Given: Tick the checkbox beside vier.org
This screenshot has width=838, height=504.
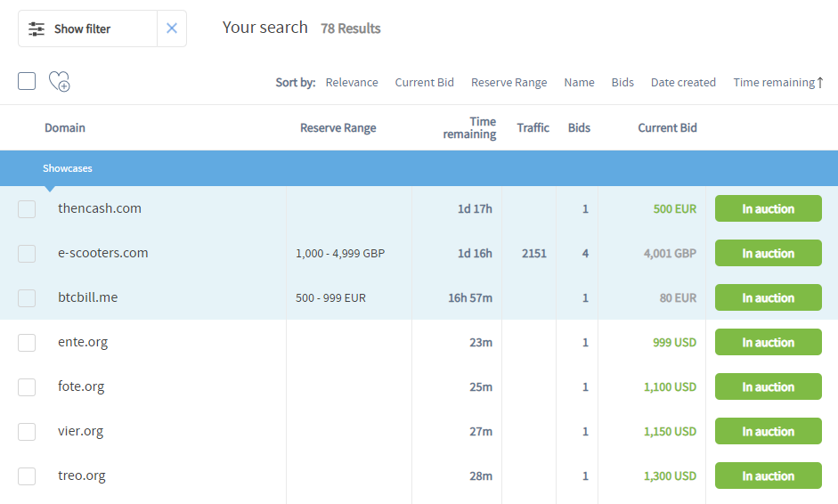Looking at the screenshot, I should pos(27,431).
